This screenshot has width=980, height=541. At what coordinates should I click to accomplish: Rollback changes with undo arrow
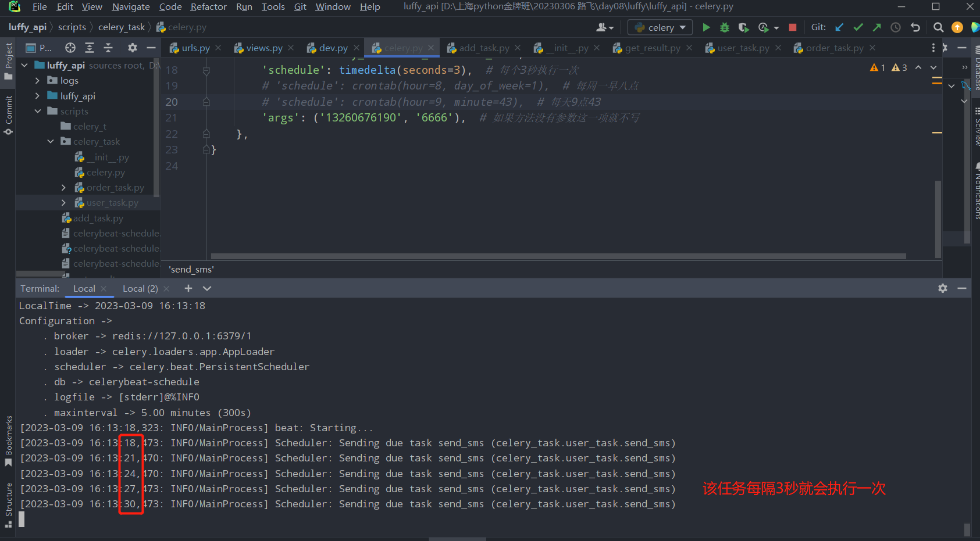tap(915, 27)
